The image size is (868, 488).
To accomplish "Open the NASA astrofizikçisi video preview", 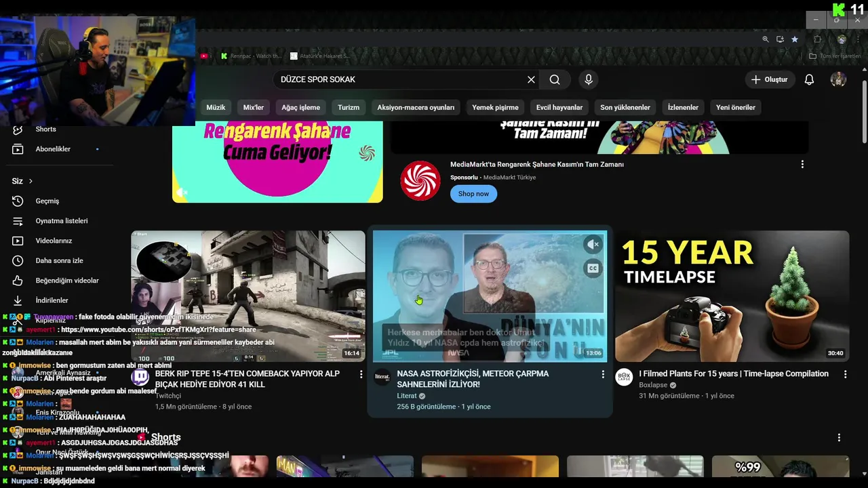I will point(490,296).
